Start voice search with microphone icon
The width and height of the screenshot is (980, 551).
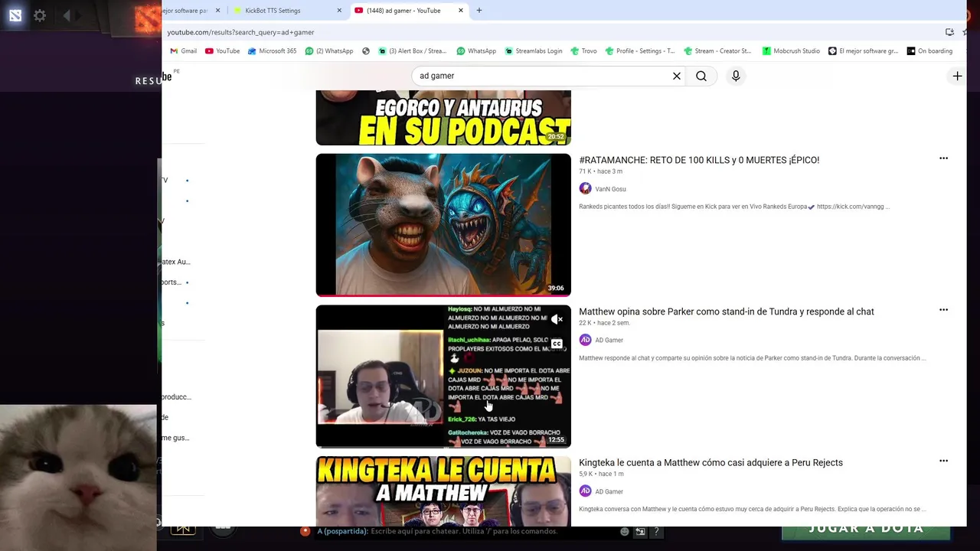[x=736, y=76]
